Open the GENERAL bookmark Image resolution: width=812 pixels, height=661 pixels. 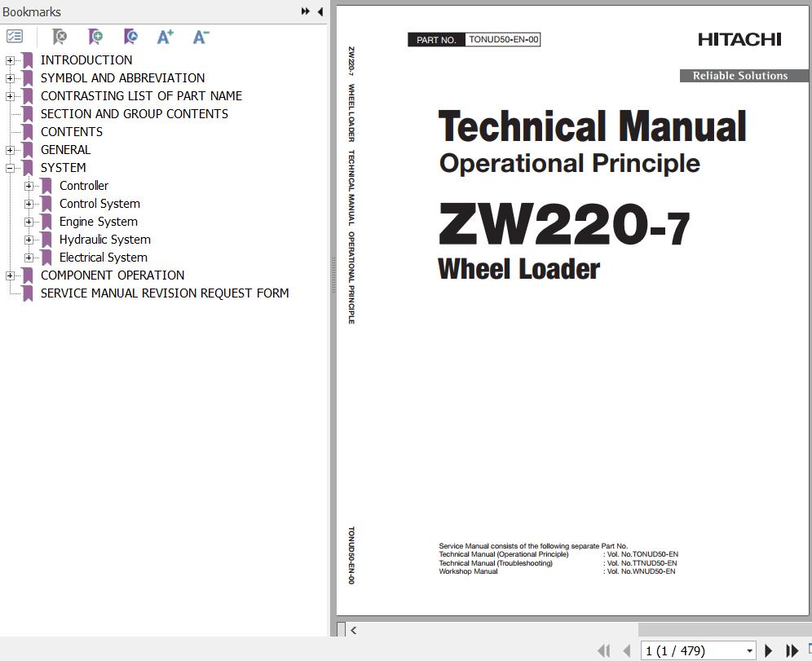click(x=65, y=150)
